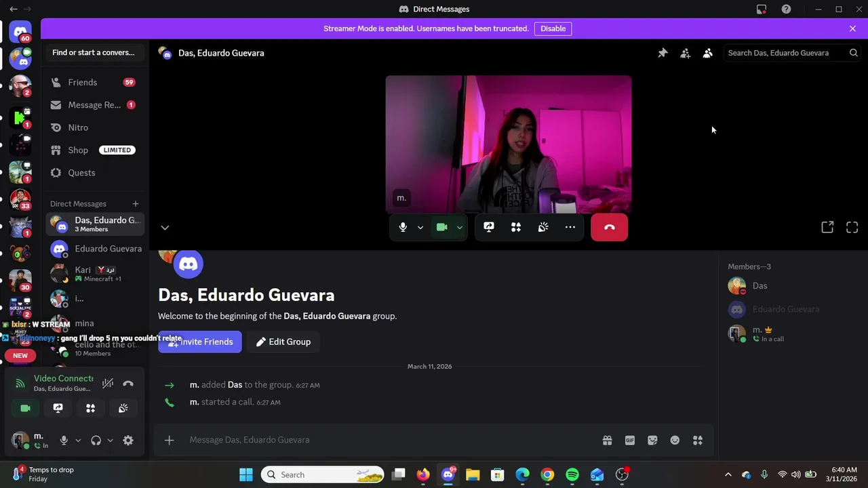Open Discord Direct Messages home icon
Viewport: 868px width, 488px height.
[x=20, y=32]
